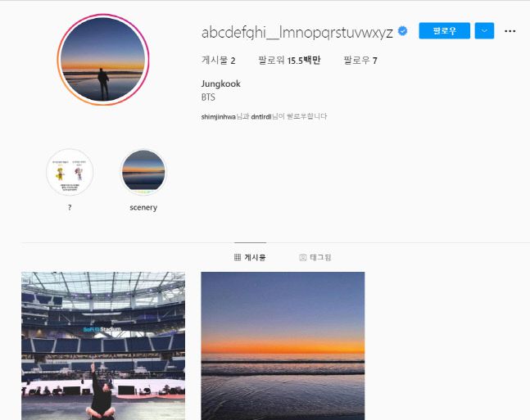The height and width of the screenshot is (420, 530).
Task: Open the sunset beach post thumbnail
Action: pos(283,346)
